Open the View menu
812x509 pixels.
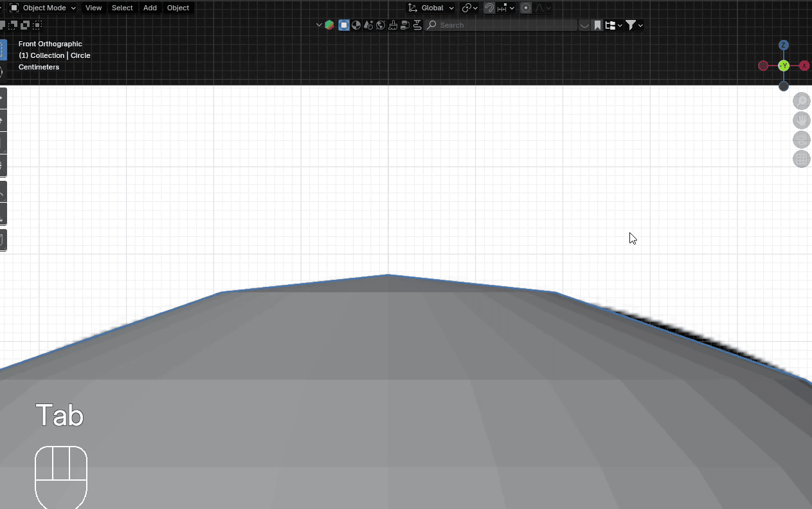[x=93, y=8]
